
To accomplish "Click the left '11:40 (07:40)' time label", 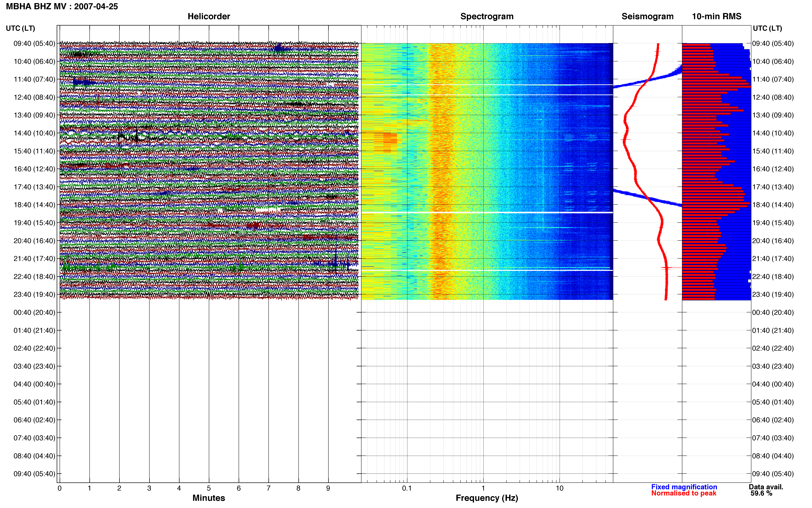I will point(34,79).
